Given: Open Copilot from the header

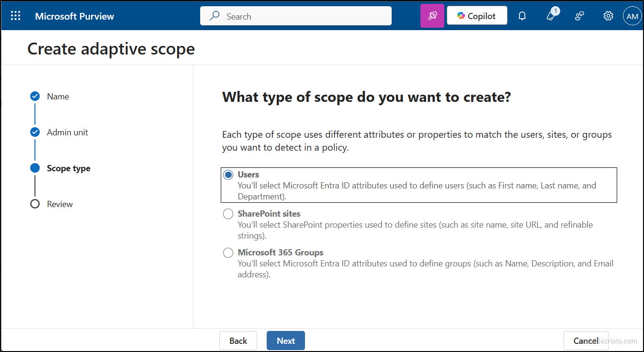Looking at the screenshot, I should pos(477,16).
